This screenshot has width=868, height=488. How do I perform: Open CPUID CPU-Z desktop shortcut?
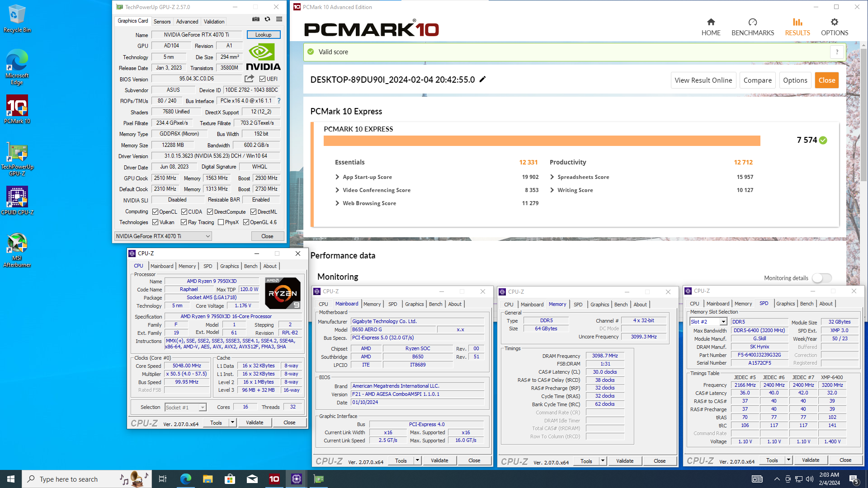coord(17,201)
